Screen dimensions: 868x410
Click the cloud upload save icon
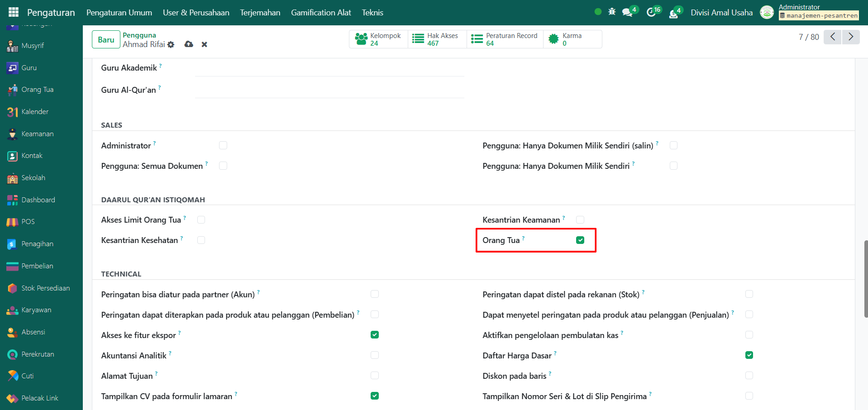click(189, 44)
